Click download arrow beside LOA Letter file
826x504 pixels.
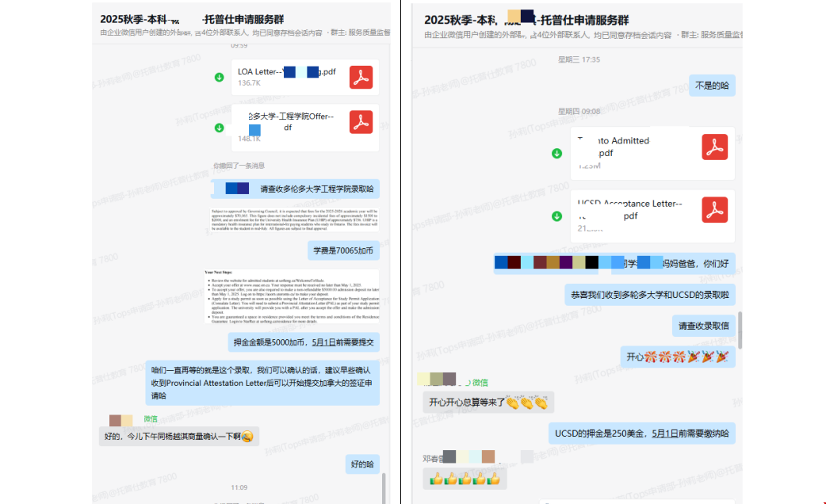(219, 78)
